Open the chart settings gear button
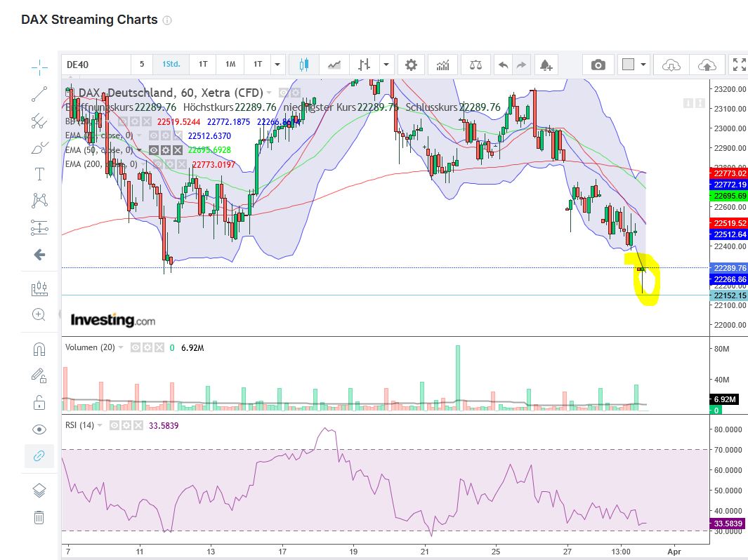 click(x=411, y=63)
